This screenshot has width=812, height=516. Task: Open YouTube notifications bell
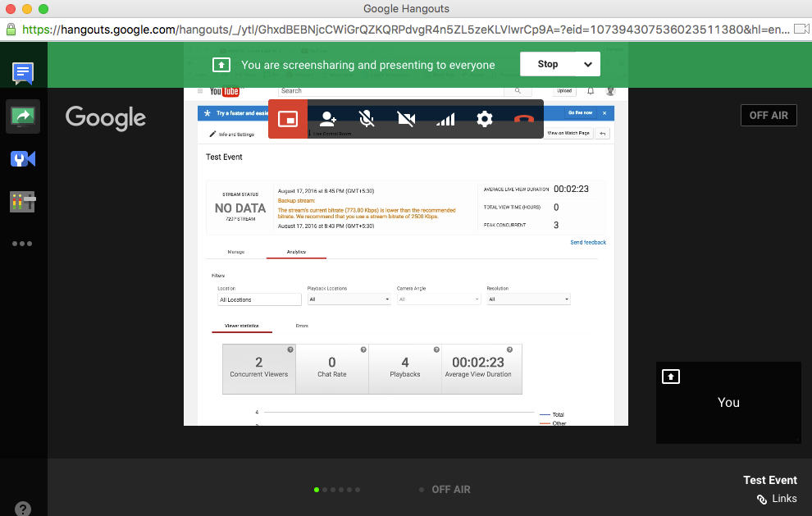[591, 91]
